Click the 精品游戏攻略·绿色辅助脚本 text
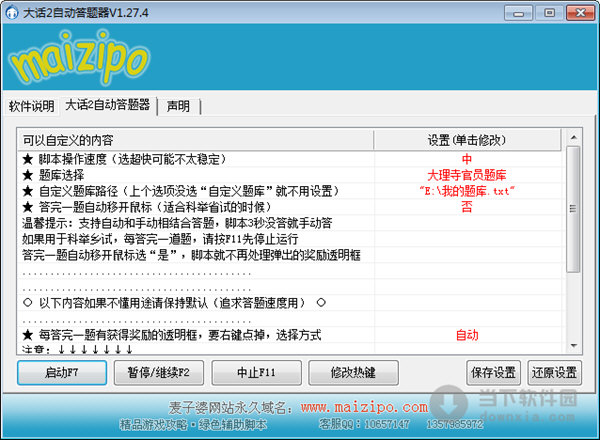The width and height of the screenshot is (600, 440). tap(193, 424)
